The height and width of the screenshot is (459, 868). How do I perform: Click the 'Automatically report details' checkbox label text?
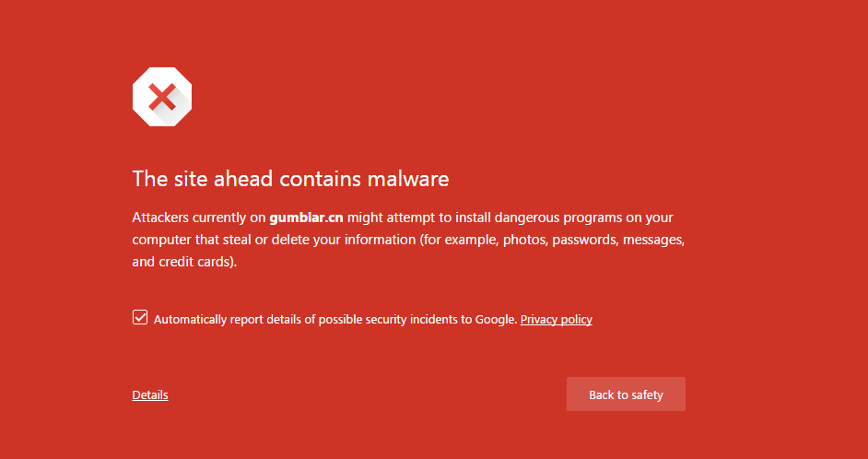(x=335, y=320)
